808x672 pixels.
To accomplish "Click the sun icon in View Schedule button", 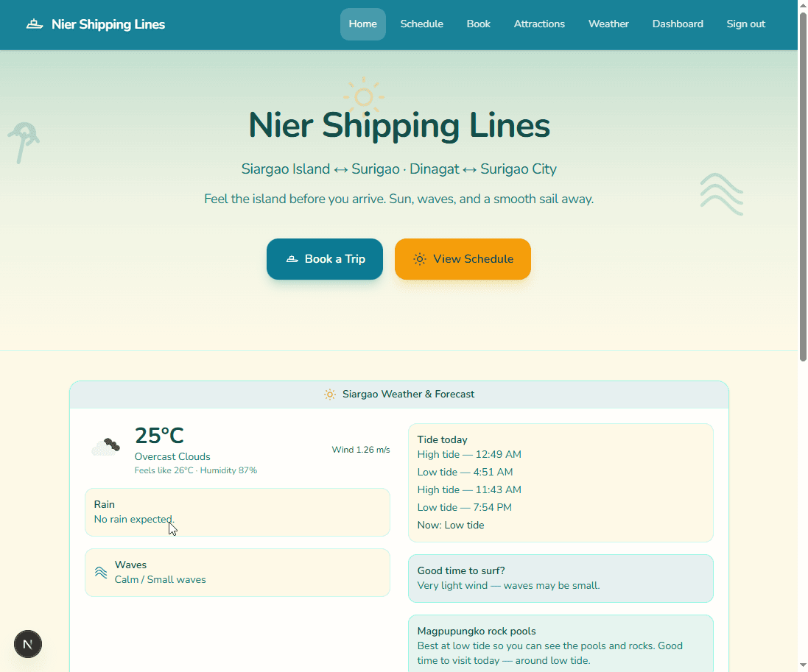I will (420, 259).
